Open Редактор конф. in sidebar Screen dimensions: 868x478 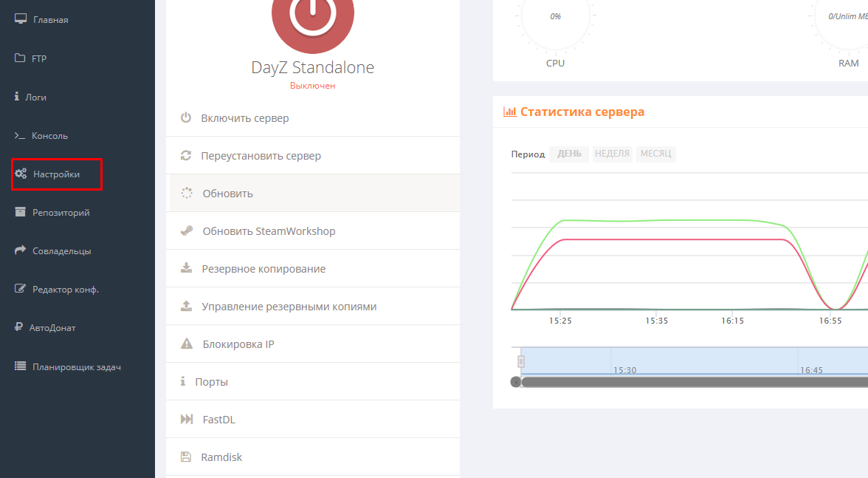click(65, 290)
